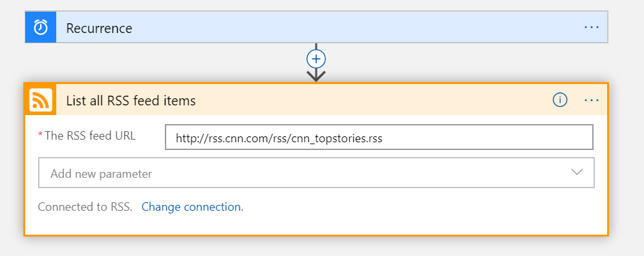This screenshot has height=256, width=644.
Task: Insert a new step with the plus icon
Action: click(x=316, y=59)
